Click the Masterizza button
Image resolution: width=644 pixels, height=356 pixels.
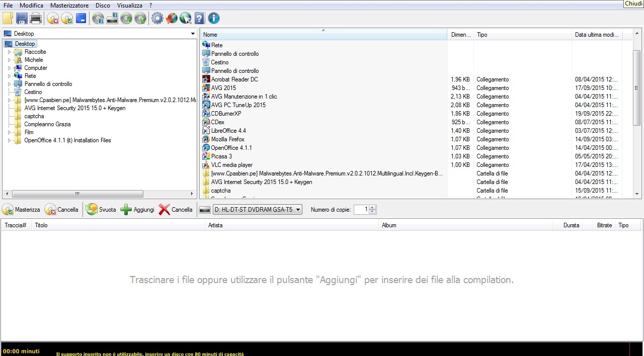coord(21,210)
